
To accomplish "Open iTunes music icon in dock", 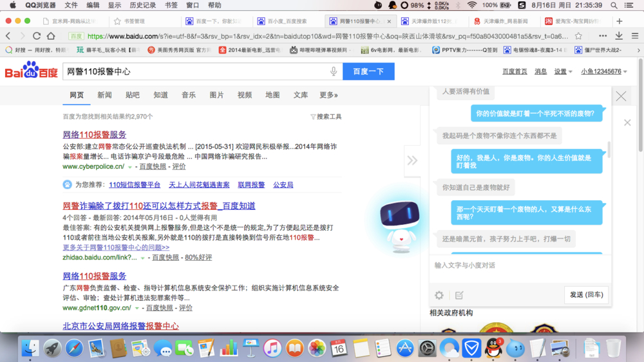I will pos(272,348).
